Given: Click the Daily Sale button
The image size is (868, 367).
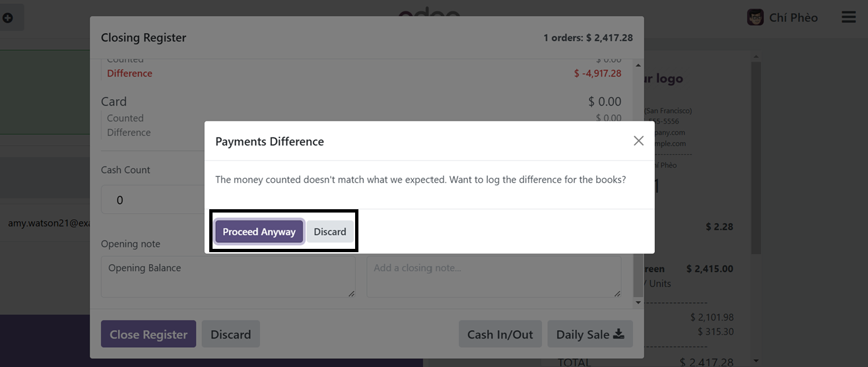Looking at the screenshot, I should click(590, 334).
